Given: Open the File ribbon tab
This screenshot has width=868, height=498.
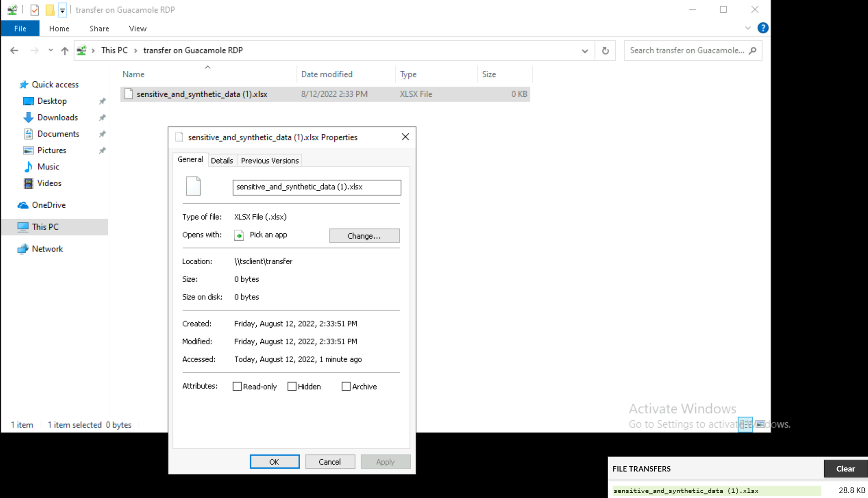Looking at the screenshot, I should tap(20, 28).
